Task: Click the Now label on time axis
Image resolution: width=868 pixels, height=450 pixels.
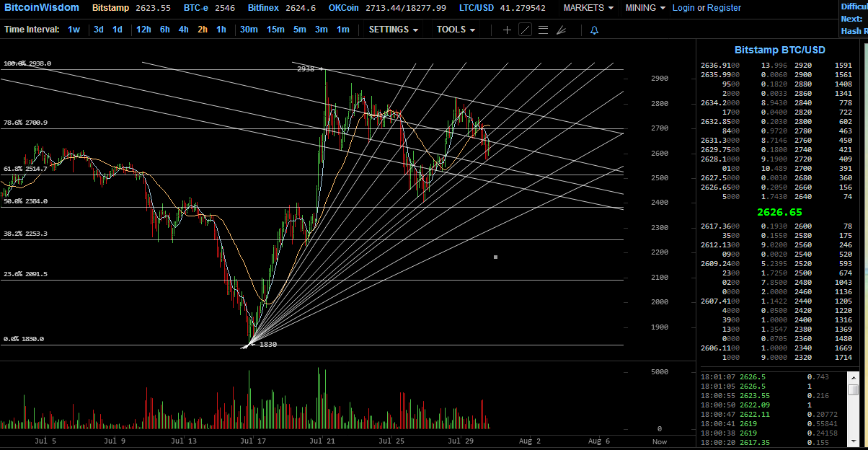Action: 659,441
